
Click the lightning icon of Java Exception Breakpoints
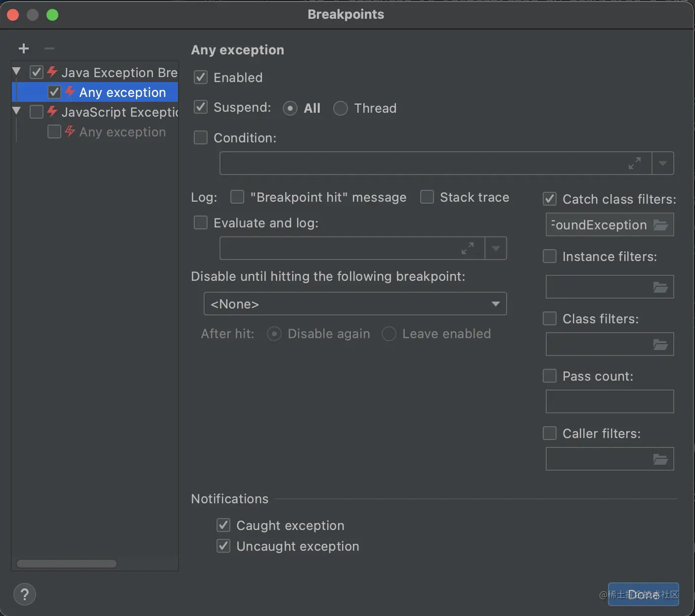point(52,72)
